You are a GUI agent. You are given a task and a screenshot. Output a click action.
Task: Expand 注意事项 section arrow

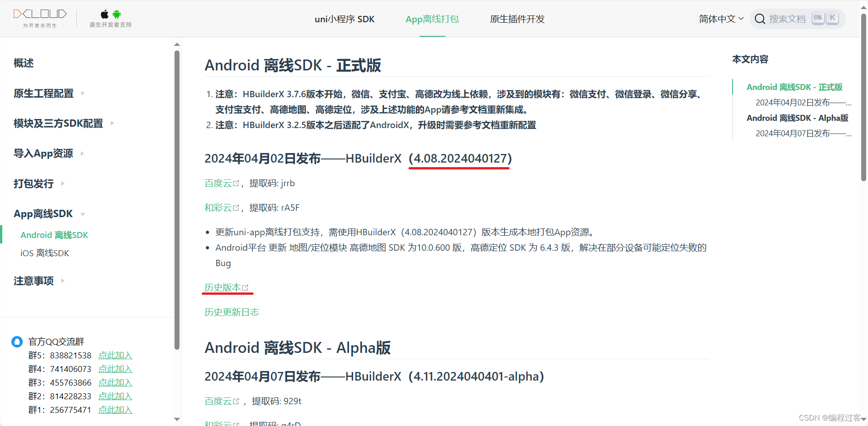click(x=63, y=281)
